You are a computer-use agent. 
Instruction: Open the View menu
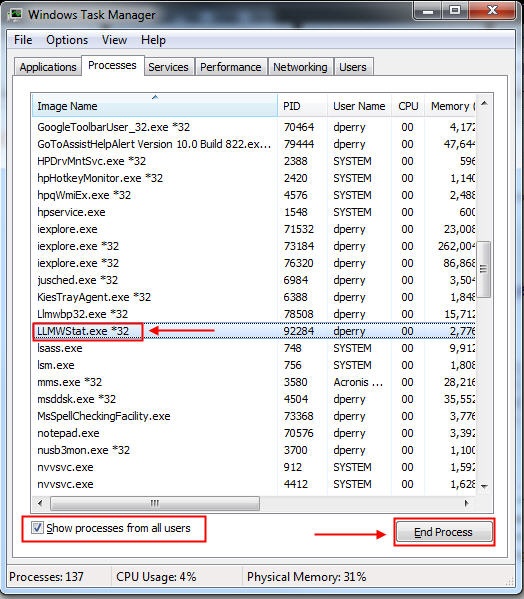115,40
